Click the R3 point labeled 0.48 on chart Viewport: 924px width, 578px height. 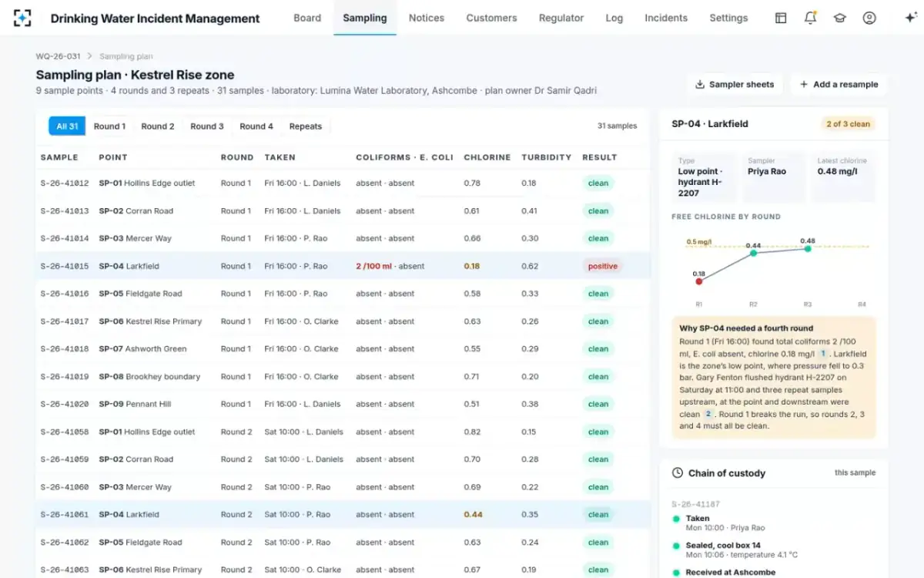coord(808,249)
